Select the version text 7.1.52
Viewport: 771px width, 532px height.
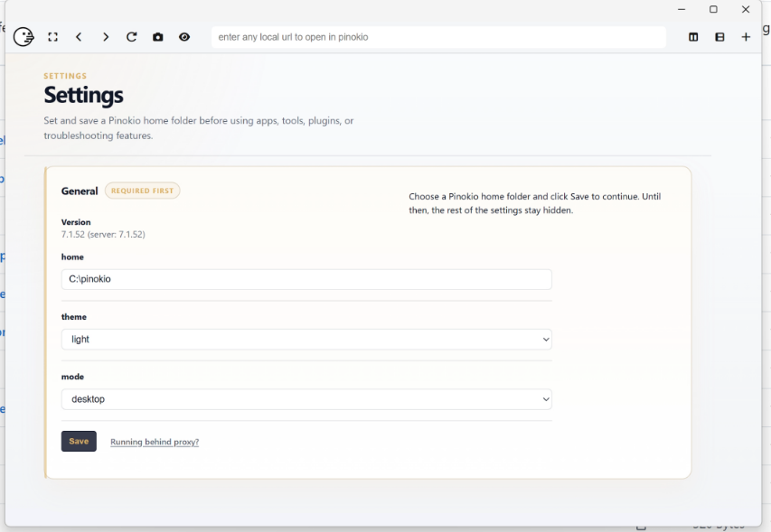tap(103, 234)
